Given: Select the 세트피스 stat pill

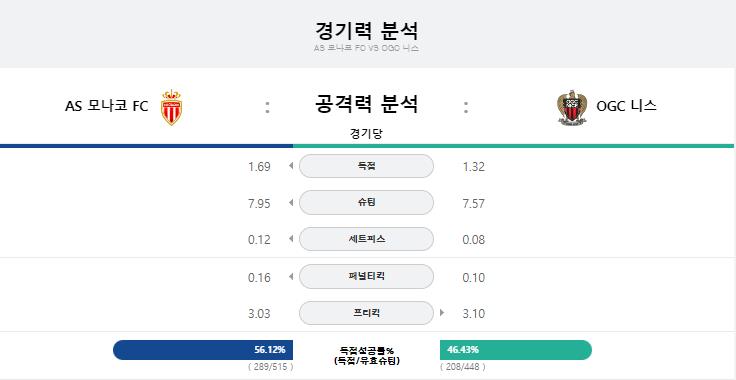Looking at the screenshot, I should point(366,239).
